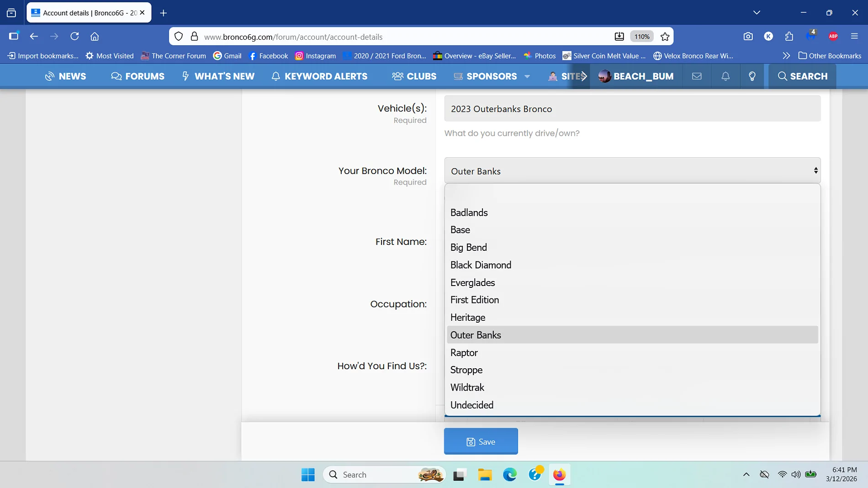Select Undecided from the list
868x488 pixels.
point(632,405)
